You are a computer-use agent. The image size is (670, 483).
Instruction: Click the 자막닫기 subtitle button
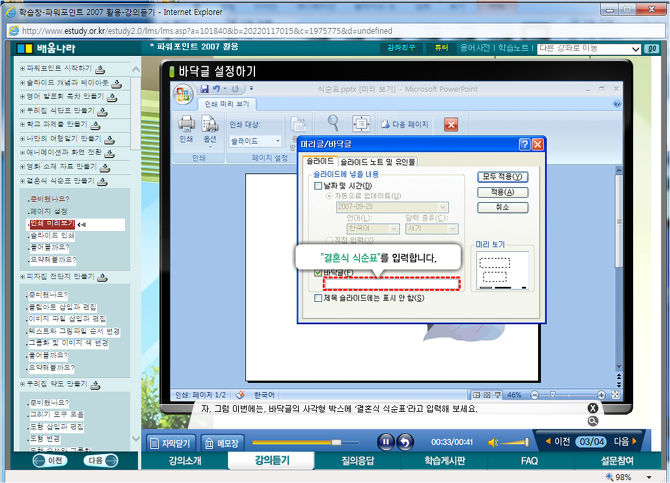(171, 443)
